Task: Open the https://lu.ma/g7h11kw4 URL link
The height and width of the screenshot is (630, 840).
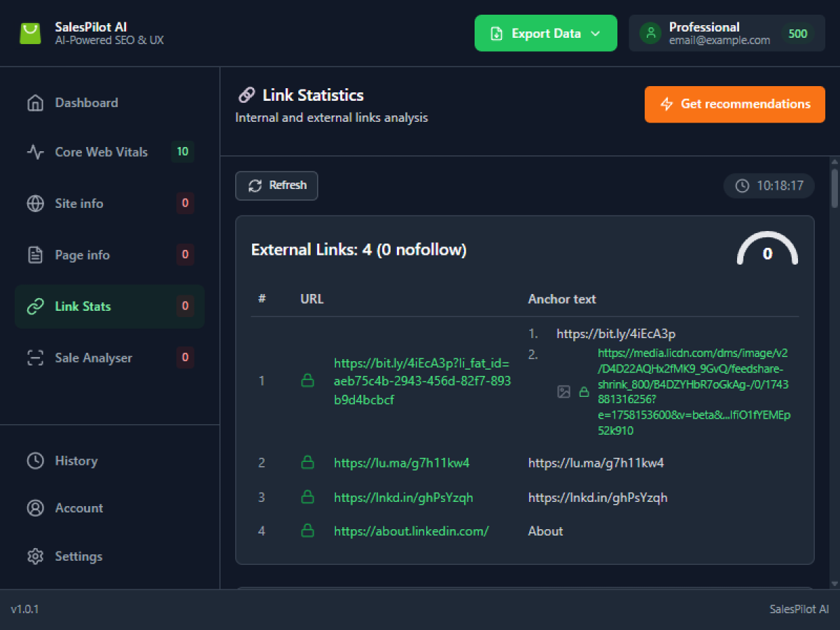Action: 401,463
